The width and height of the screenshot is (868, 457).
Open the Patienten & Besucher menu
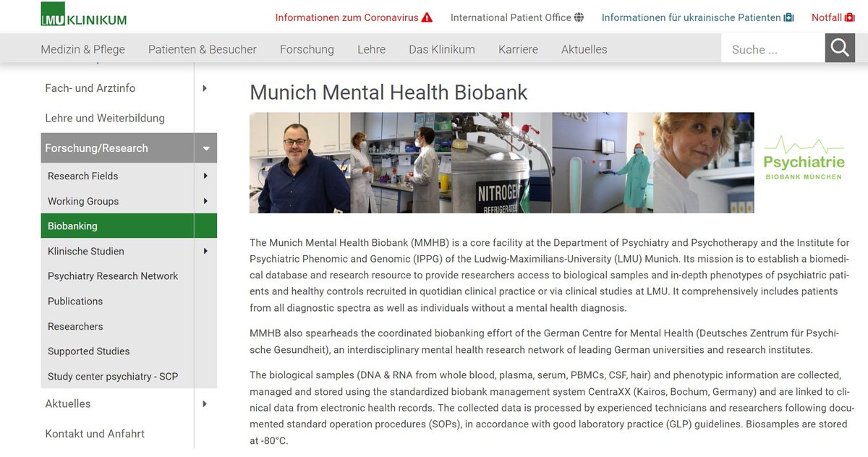[203, 49]
